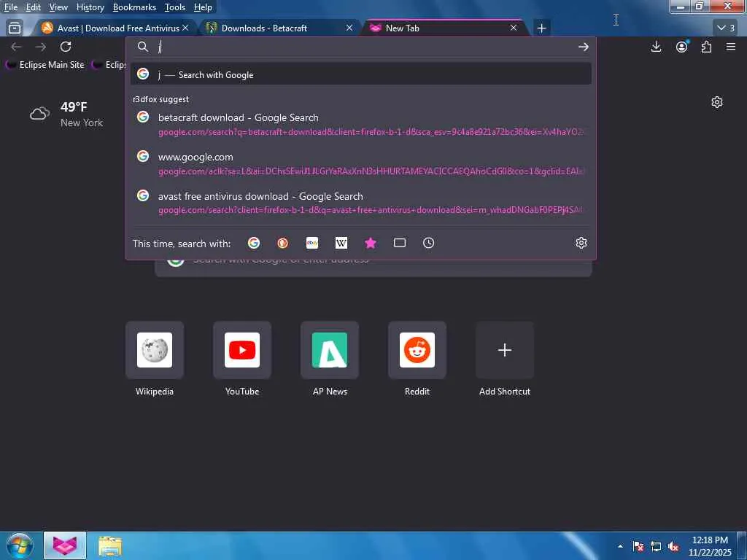Viewport: 747px width, 560px height.
Task: Open a new tab with plus button
Action: 541,28
